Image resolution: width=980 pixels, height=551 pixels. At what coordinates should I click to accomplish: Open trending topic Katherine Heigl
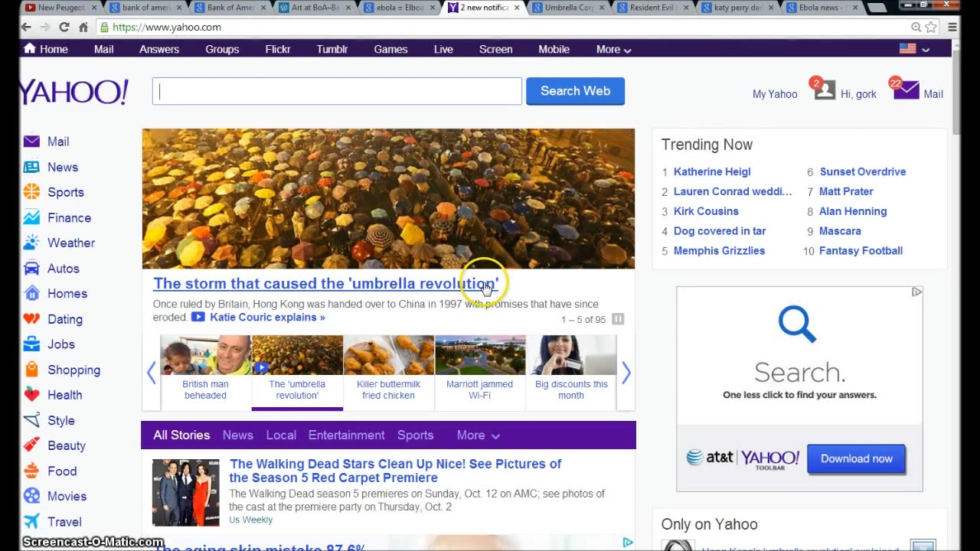712,171
